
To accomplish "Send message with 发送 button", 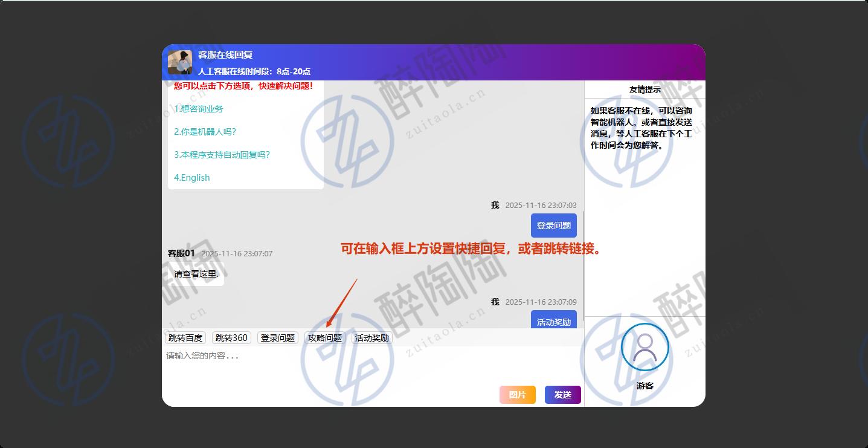I will pos(562,395).
